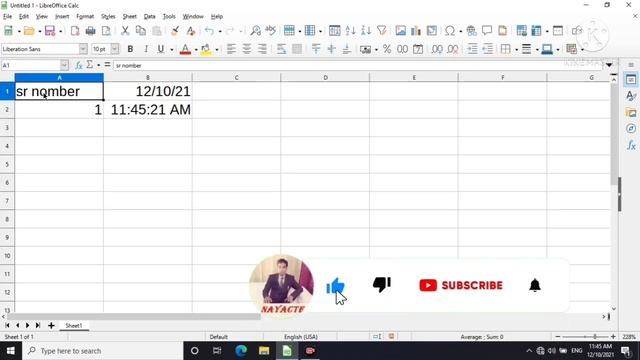
Task: Click the formula input line
Action: click(x=358, y=65)
